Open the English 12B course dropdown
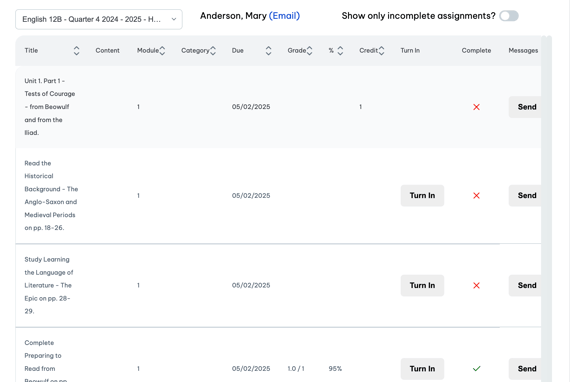Viewport: 570px width, 382px height. click(x=99, y=19)
